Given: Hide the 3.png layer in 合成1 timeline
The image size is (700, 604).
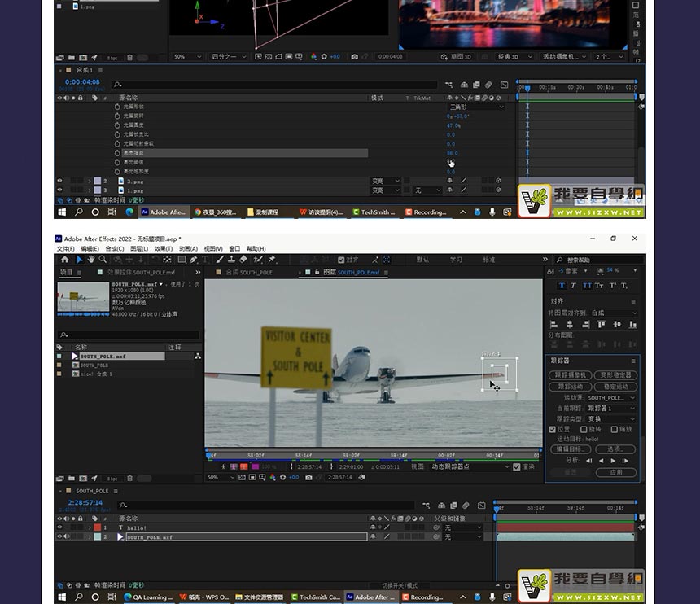Looking at the screenshot, I should point(59,181).
